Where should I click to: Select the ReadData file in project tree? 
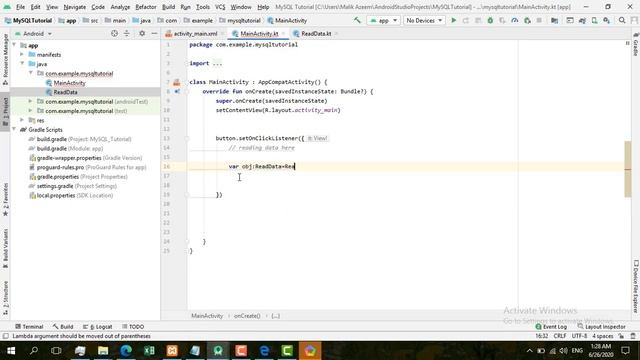tap(65, 92)
